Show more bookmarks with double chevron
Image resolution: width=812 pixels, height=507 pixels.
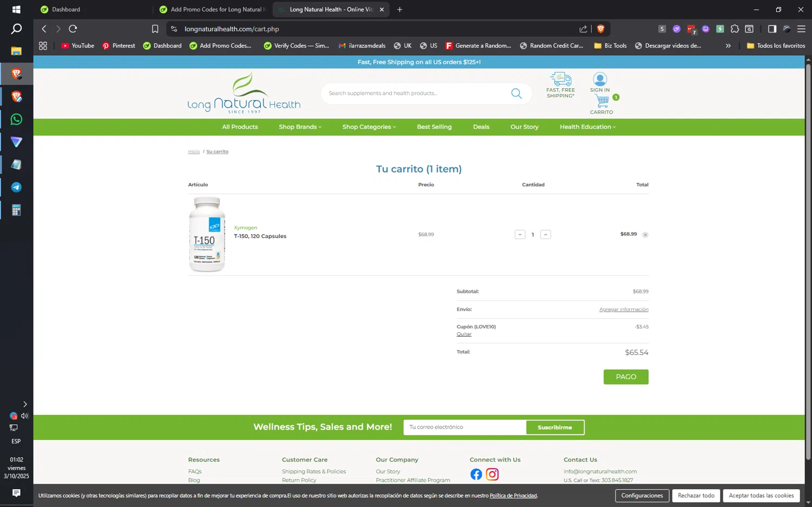point(728,46)
